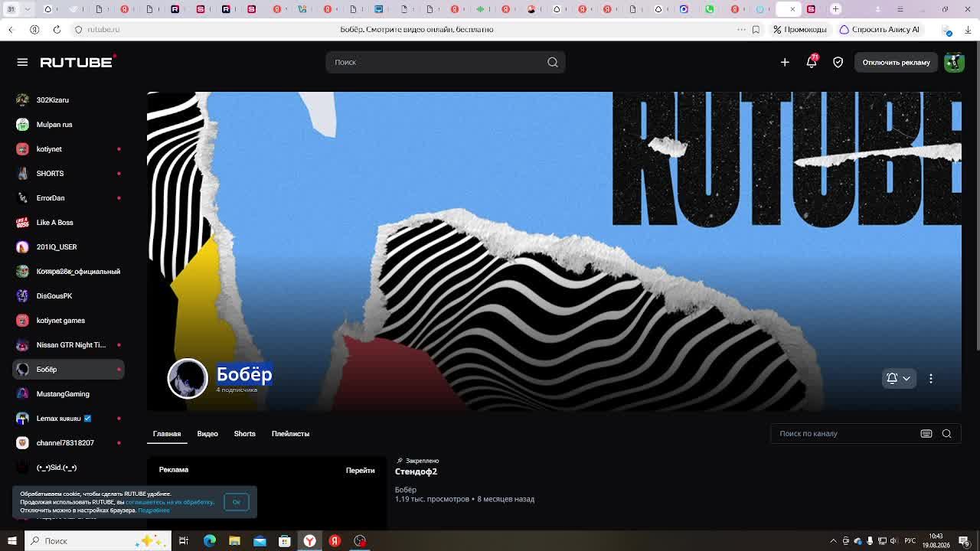Image resolution: width=980 pixels, height=551 pixels.
Task: Go back using the browser back arrow
Action: tap(11, 29)
